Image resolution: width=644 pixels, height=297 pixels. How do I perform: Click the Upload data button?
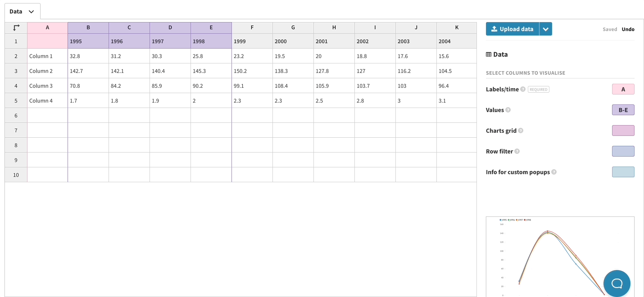[512, 29]
